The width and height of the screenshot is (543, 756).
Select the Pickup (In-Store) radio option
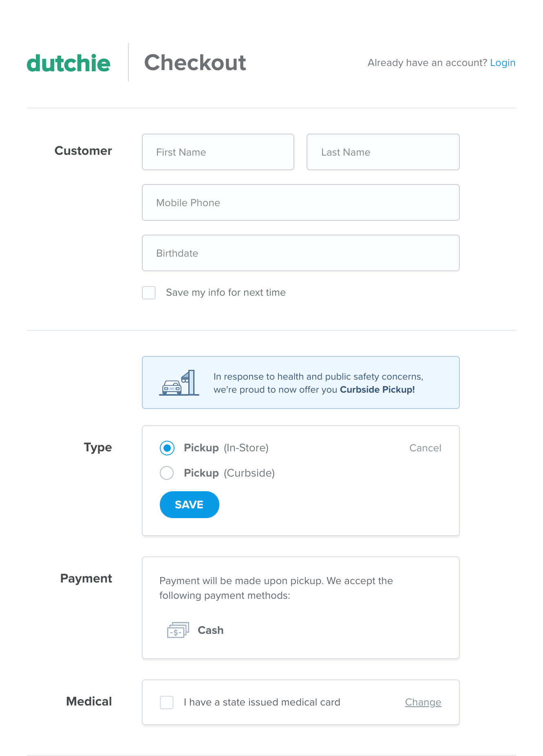point(167,448)
